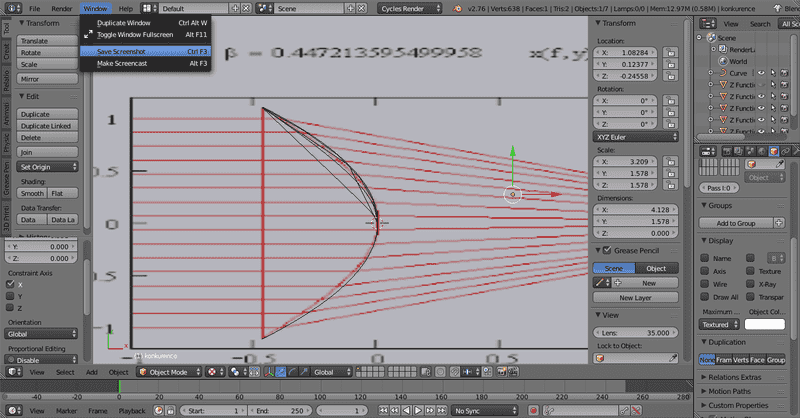The image size is (800, 418).
Task: Choose Save Screenshot from Window menu
Action: pyautogui.click(x=119, y=51)
